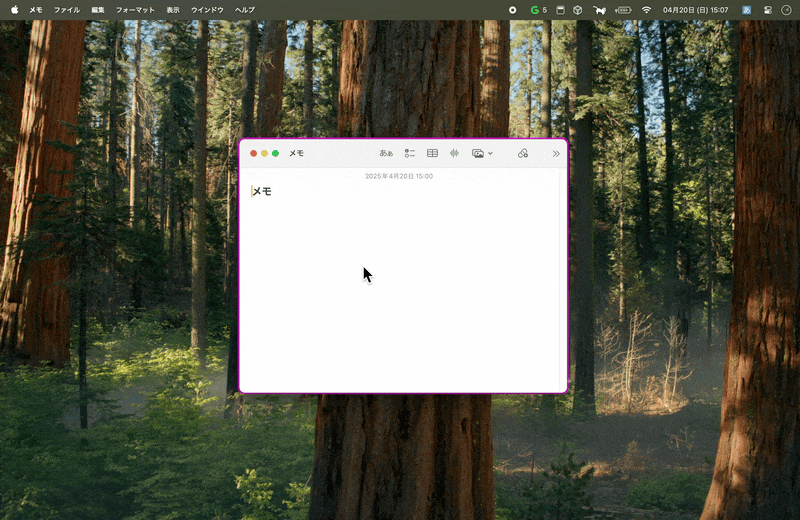Click the running cat menu bar icon

click(599, 10)
